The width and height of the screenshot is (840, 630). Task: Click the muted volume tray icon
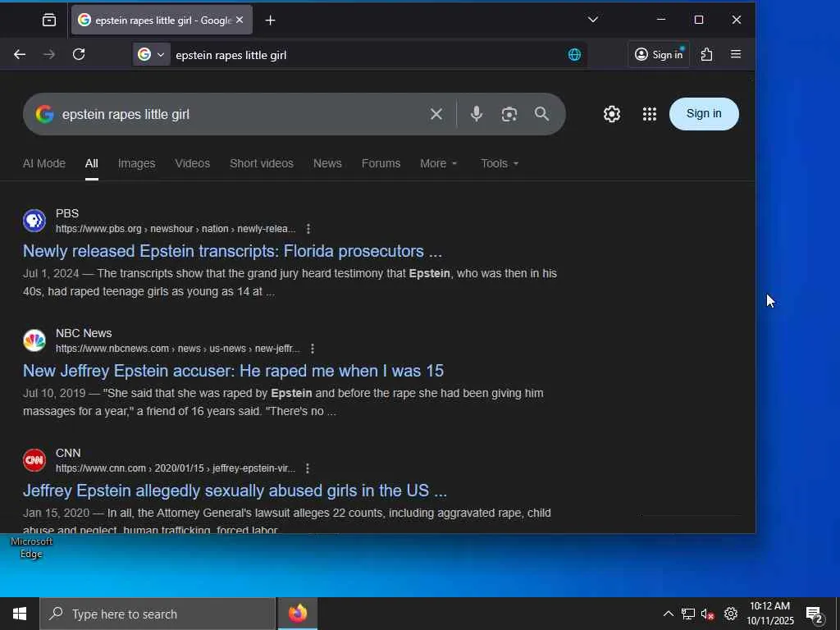click(x=708, y=614)
